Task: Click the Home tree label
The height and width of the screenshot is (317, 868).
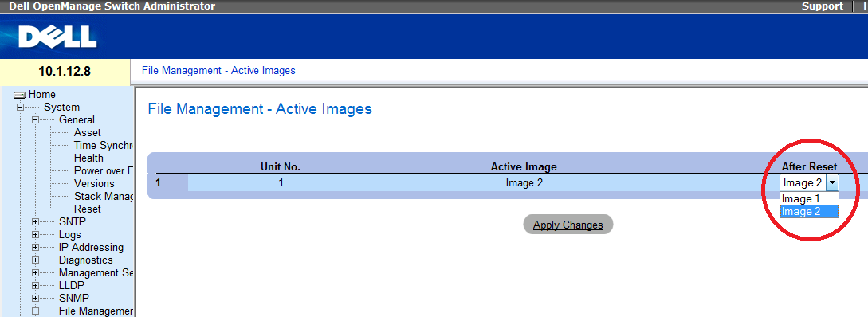Action: coord(42,95)
